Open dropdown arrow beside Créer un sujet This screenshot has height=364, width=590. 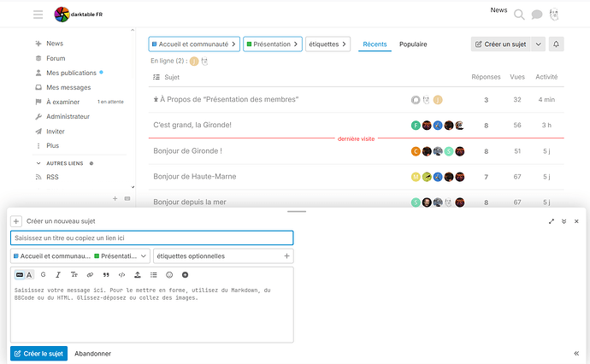(539, 44)
